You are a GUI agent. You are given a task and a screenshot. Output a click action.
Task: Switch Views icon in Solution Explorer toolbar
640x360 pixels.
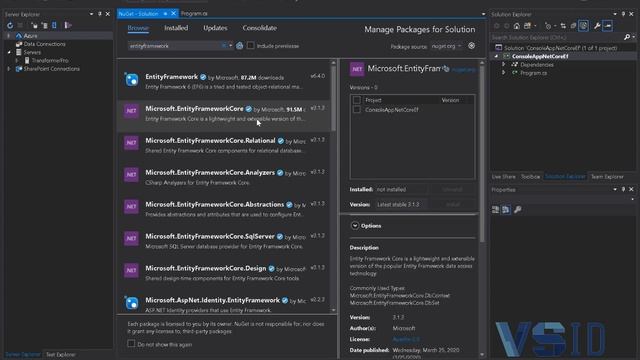coord(528,26)
